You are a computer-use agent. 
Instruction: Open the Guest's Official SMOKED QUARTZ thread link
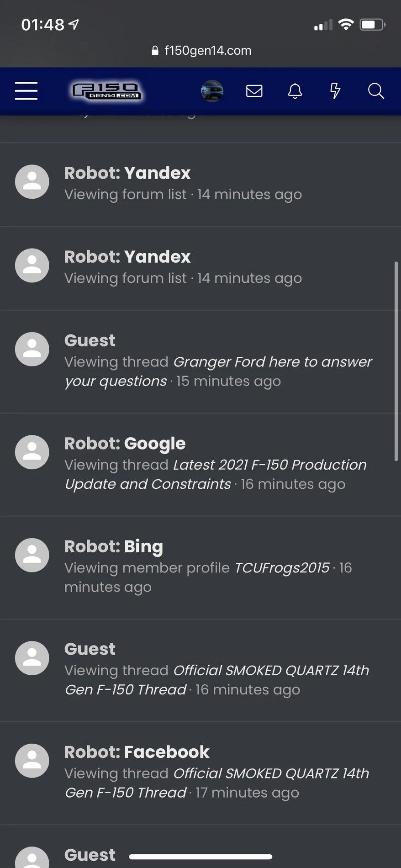[x=270, y=670]
